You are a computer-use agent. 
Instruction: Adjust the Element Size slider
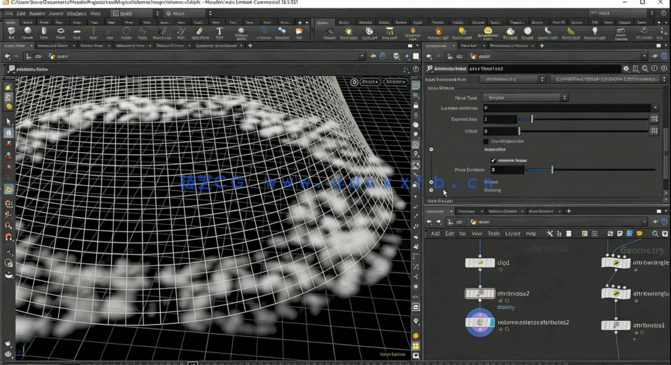(584, 119)
